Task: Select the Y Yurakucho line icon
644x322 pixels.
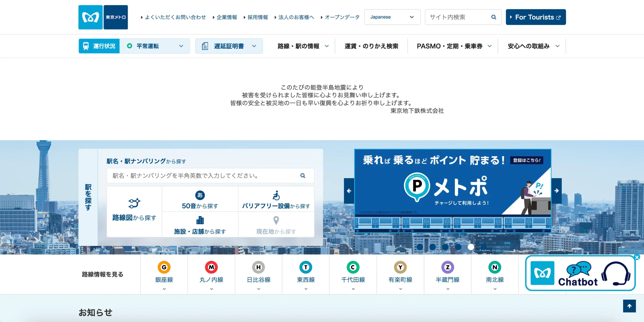Action: click(400, 267)
